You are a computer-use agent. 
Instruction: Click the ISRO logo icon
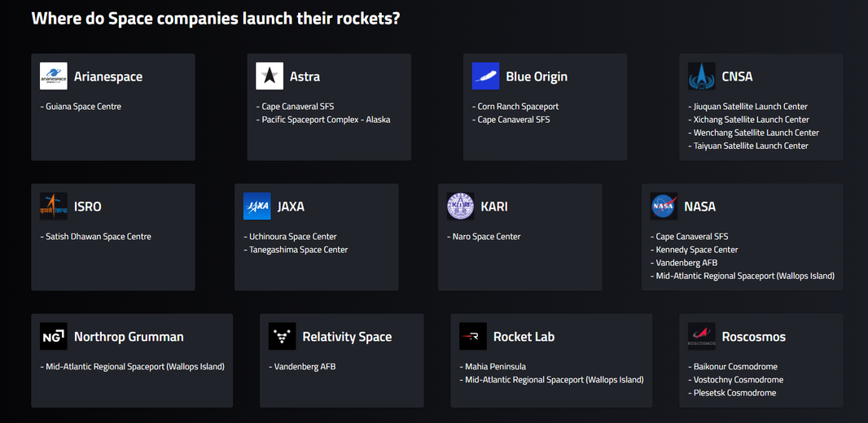[x=54, y=207]
